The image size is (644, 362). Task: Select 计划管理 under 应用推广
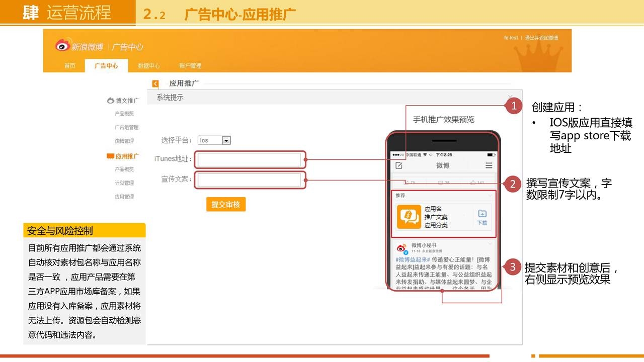coord(124,183)
